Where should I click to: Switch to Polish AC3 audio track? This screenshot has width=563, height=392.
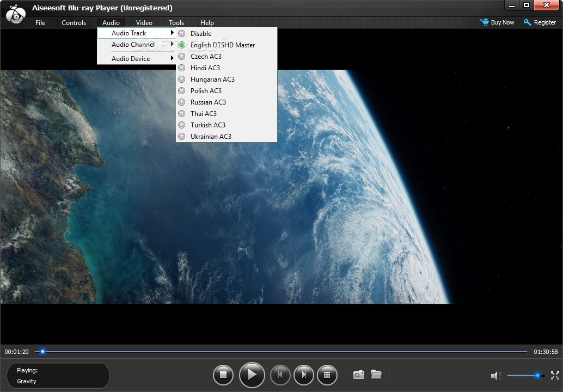(227, 91)
